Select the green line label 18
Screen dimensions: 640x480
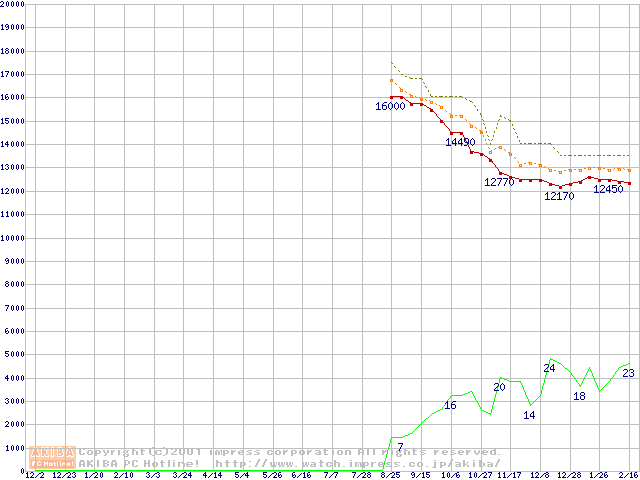[x=579, y=396]
